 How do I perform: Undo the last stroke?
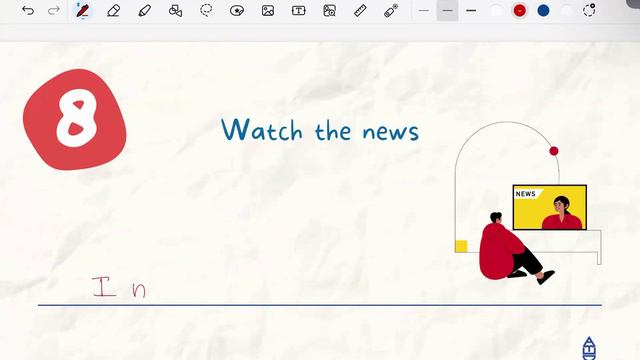click(28, 10)
